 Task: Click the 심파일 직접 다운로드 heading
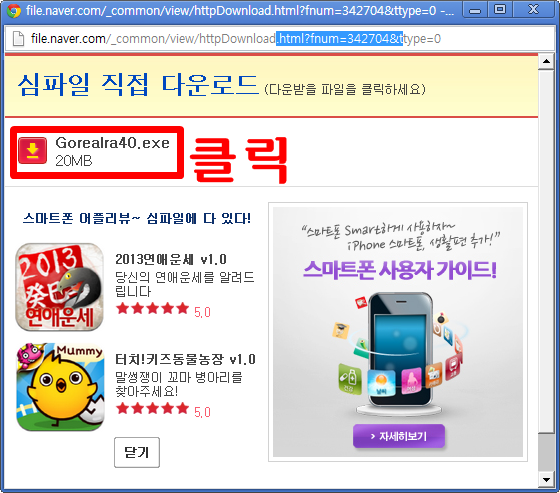click(138, 85)
